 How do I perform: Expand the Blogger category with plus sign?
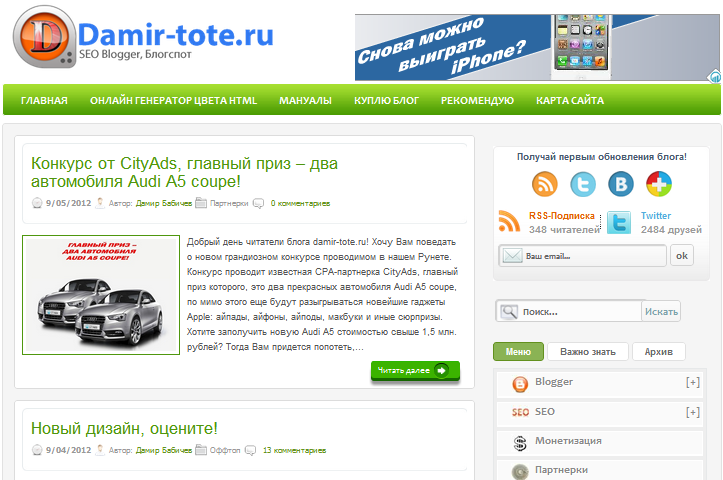click(692, 383)
